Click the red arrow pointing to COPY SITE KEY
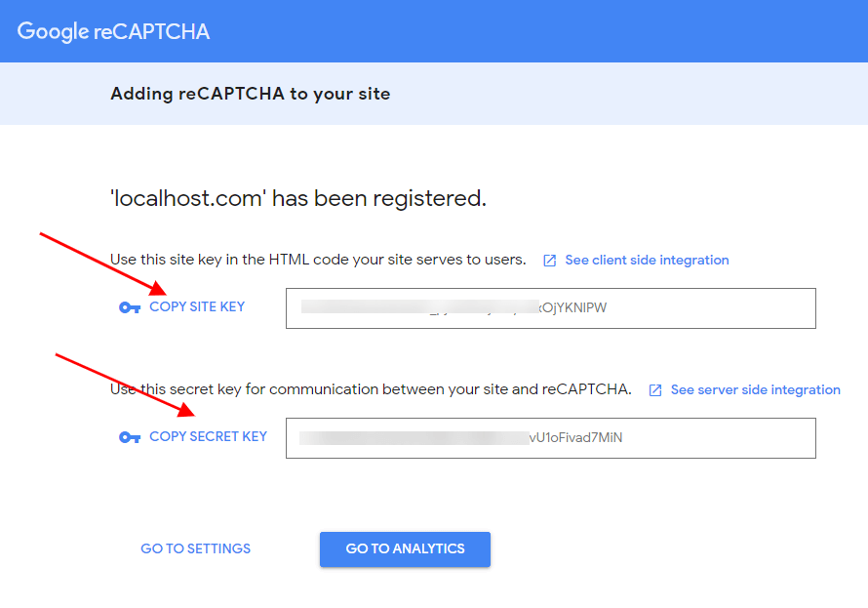 [x=103, y=264]
